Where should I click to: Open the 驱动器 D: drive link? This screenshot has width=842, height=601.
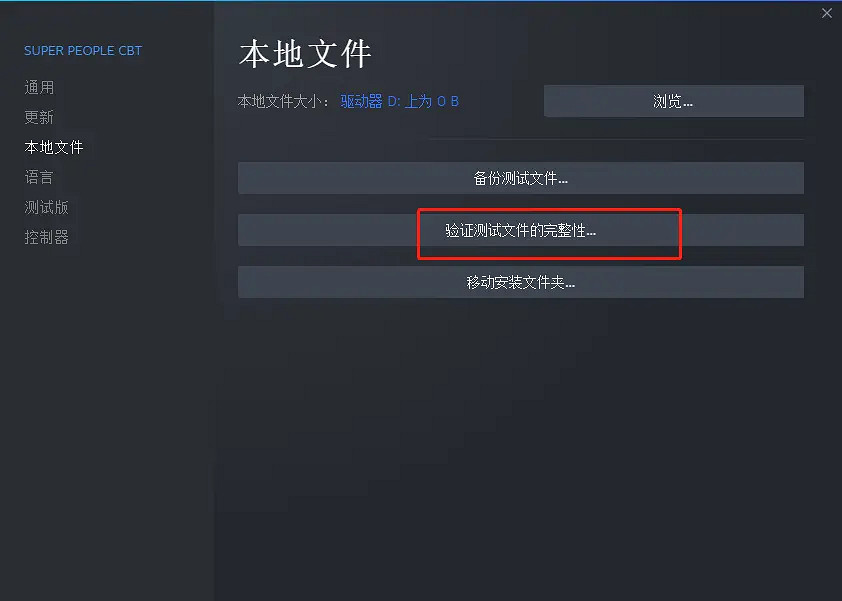click(x=371, y=102)
